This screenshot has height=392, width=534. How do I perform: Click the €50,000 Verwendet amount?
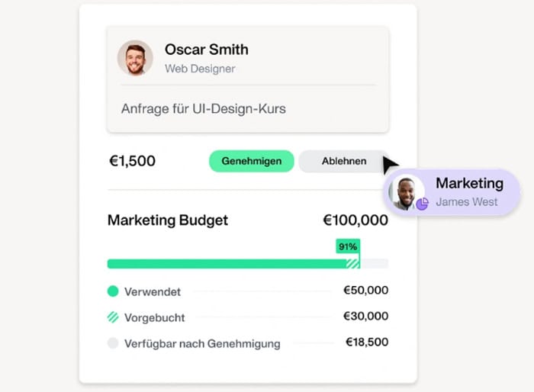(x=365, y=290)
